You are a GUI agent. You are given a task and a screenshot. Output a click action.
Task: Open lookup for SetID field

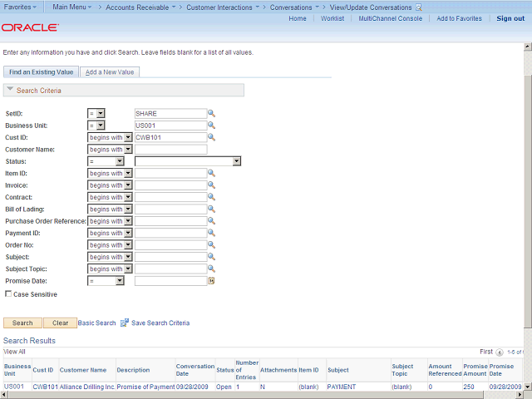coord(211,113)
